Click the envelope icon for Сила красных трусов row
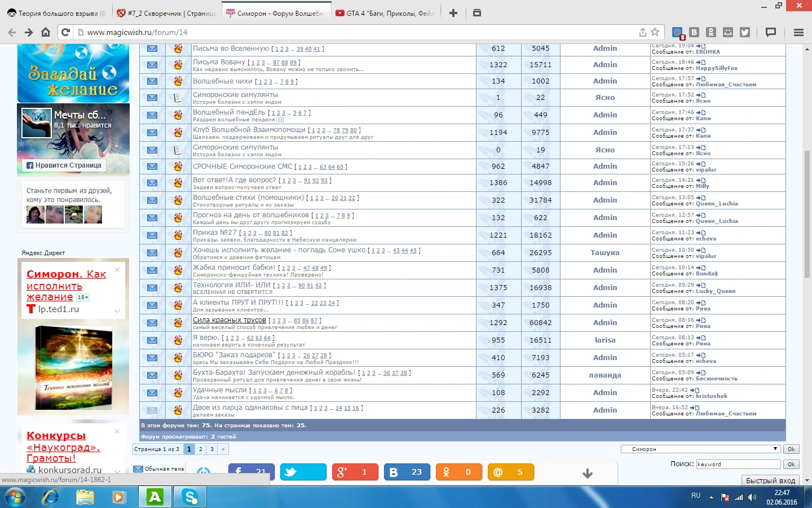This screenshot has height=508, width=812. [x=152, y=323]
